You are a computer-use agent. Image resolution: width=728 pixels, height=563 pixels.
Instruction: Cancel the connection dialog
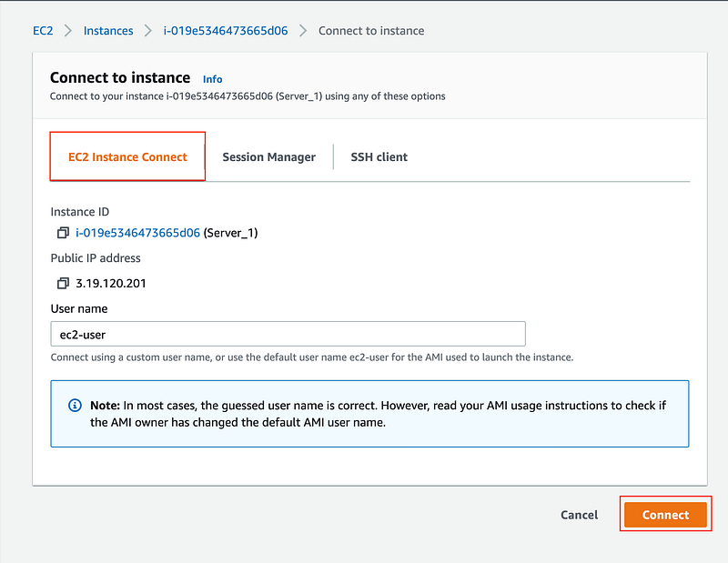pos(579,515)
